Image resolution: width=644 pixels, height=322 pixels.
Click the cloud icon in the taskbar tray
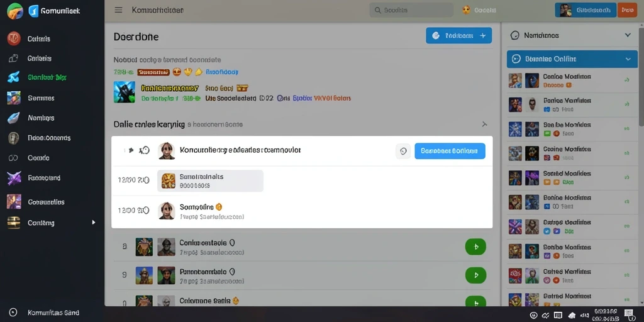[571, 316]
